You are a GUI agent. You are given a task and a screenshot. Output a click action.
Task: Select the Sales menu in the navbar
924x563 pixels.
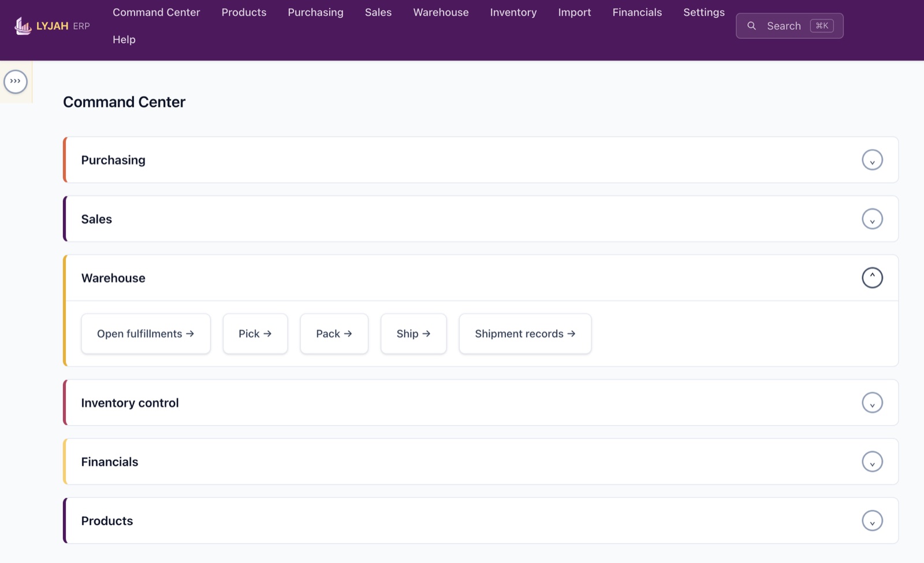pos(378,12)
